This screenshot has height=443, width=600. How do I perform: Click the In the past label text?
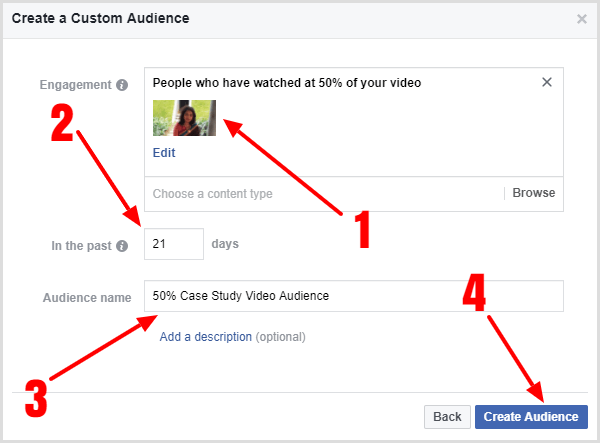point(80,245)
